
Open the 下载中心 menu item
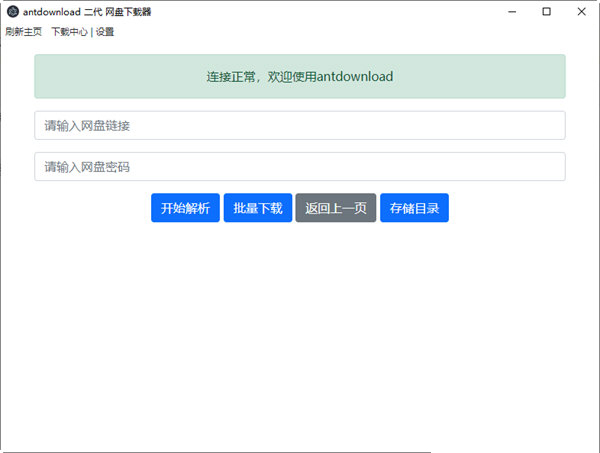click(x=70, y=32)
